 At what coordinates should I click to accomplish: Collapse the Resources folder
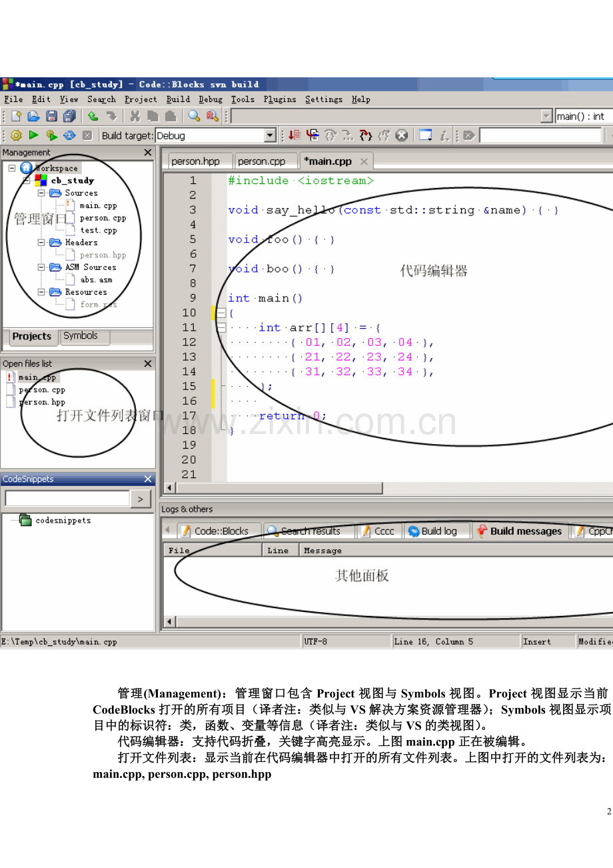[x=41, y=292]
